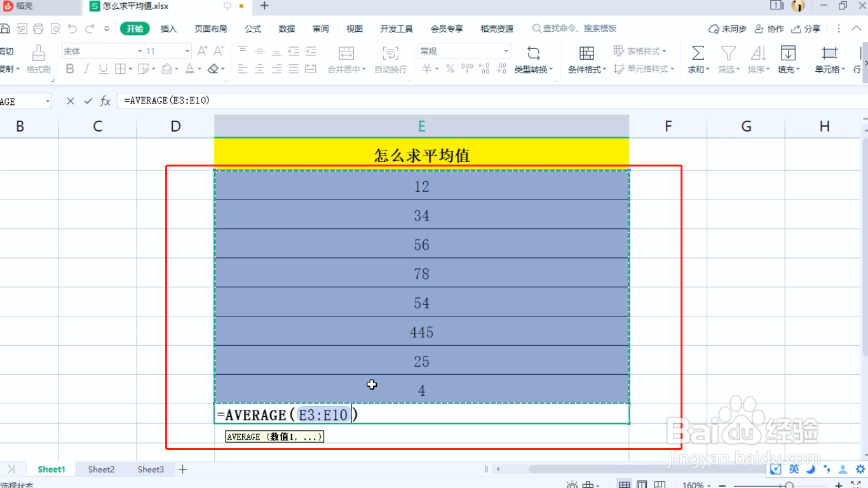Decrease the indent level

pos(294,51)
